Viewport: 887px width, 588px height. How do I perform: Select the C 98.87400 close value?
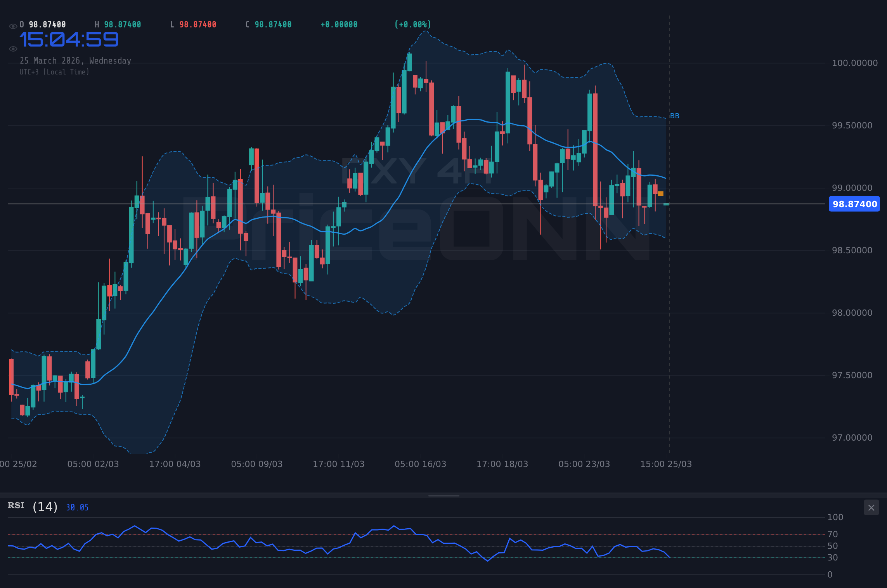pos(268,24)
